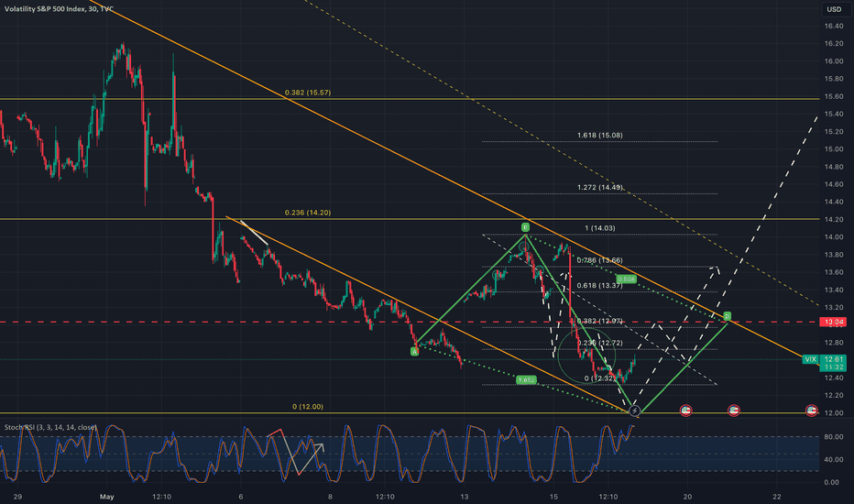Viewport: 854px width, 504px height.
Task: Click the 15 date on time axis
Action: (x=553, y=497)
